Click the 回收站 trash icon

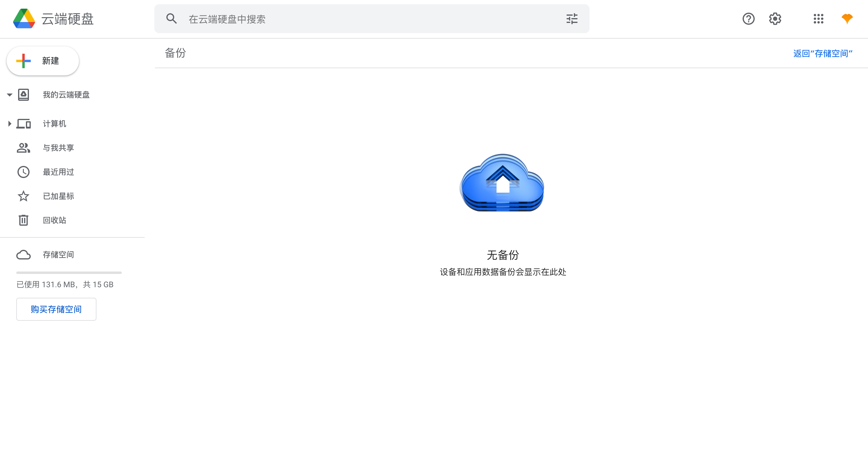point(24,220)
